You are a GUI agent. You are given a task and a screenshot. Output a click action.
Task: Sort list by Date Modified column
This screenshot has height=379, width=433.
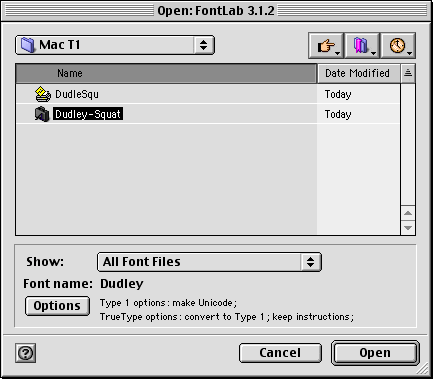point(359,73)
